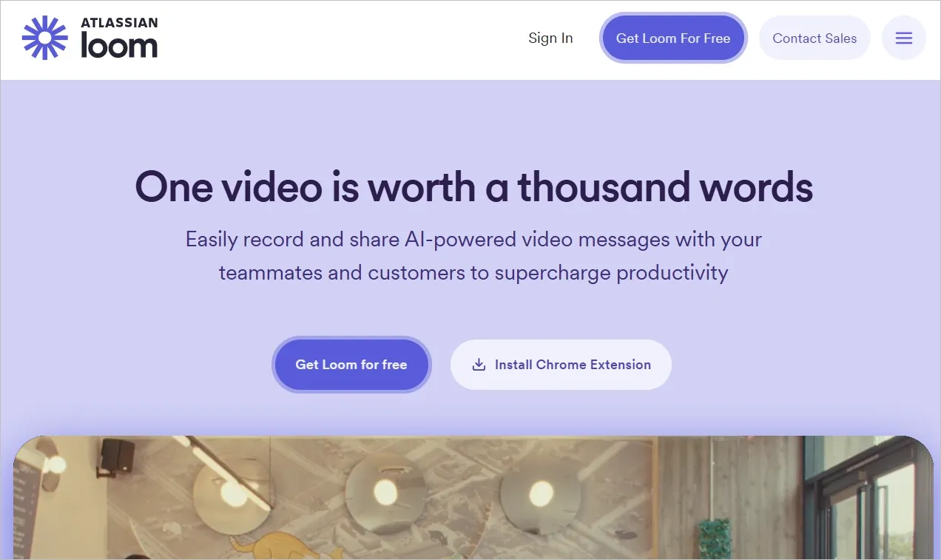Click the subheading starting Easily record and share AI-powered
This screenshot has height=560, width=941.
[x=473, y=240]
